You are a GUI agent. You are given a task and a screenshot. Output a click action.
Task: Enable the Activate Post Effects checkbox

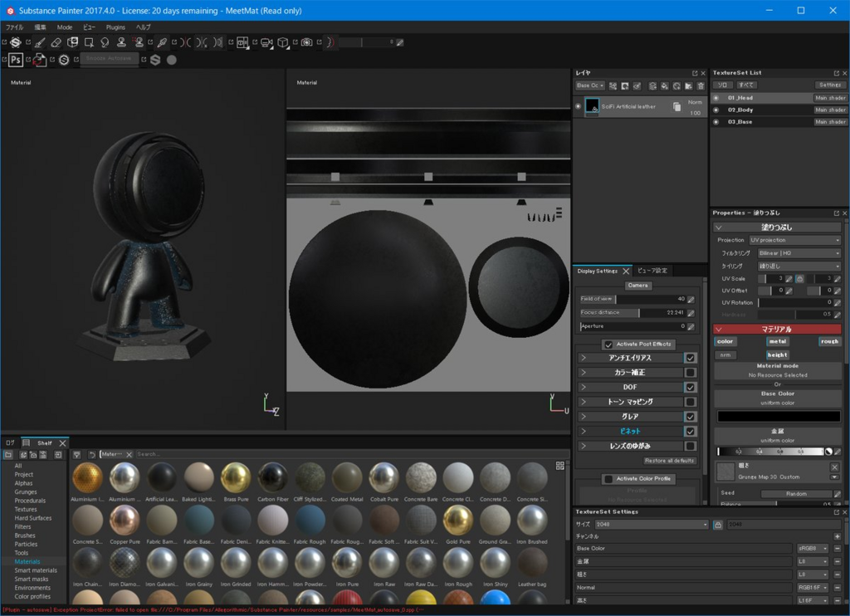pyautogui.click(x=608, y=345)
